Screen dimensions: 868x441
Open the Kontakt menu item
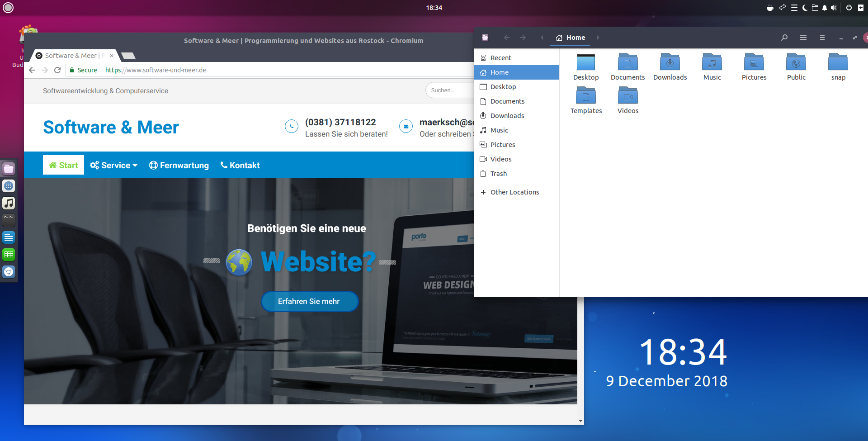coord(240,166)
